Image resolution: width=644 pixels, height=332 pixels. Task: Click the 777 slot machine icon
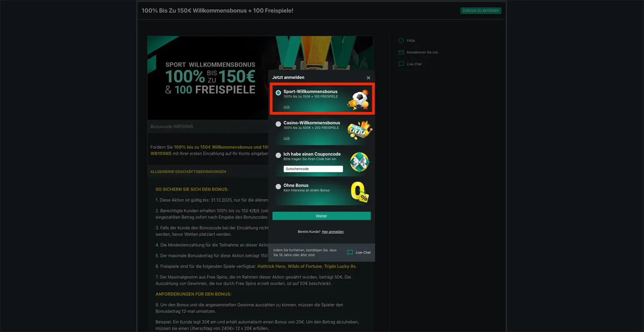pos(359,130)
